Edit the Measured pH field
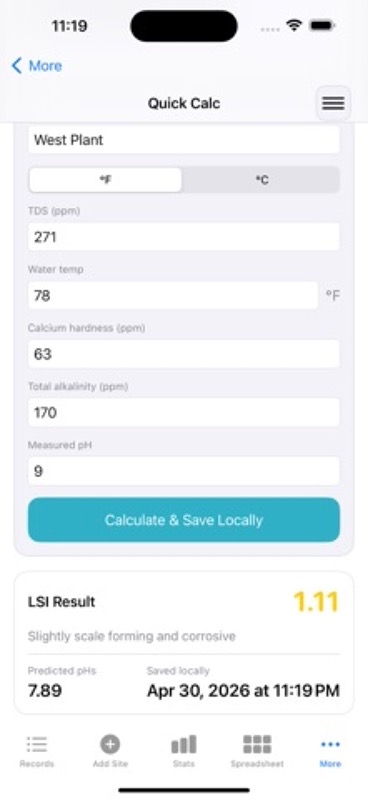Viewport: 368px width, 800px height. [184, 471]
